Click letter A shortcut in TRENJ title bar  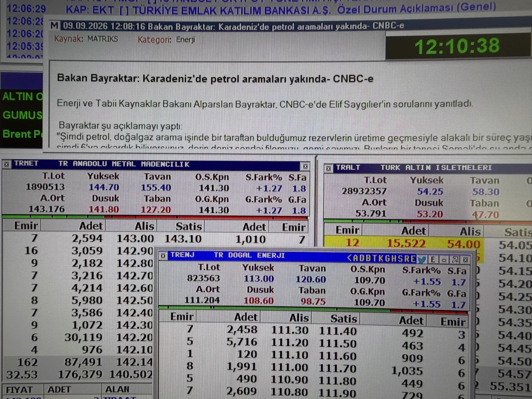tap(356, 259)
